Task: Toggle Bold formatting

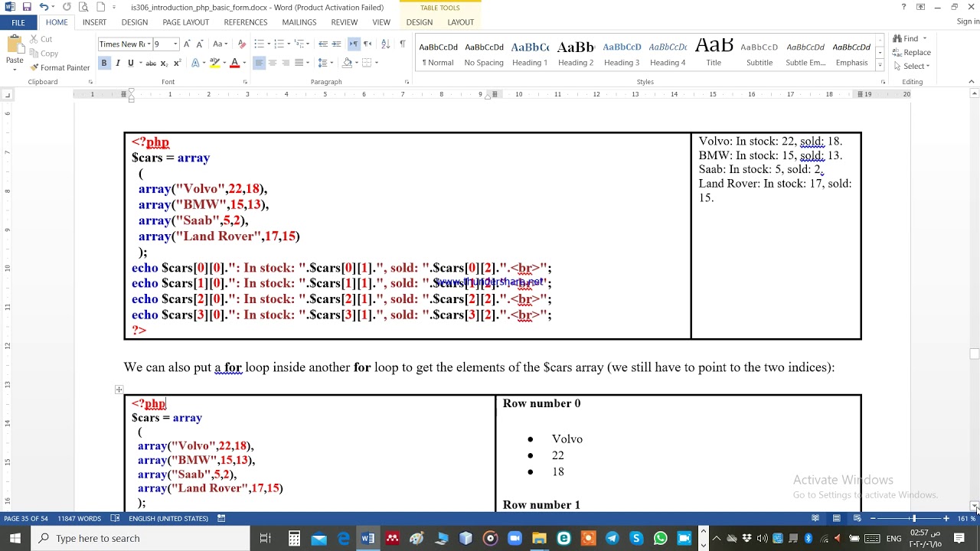Action: (x=104, y=63)
